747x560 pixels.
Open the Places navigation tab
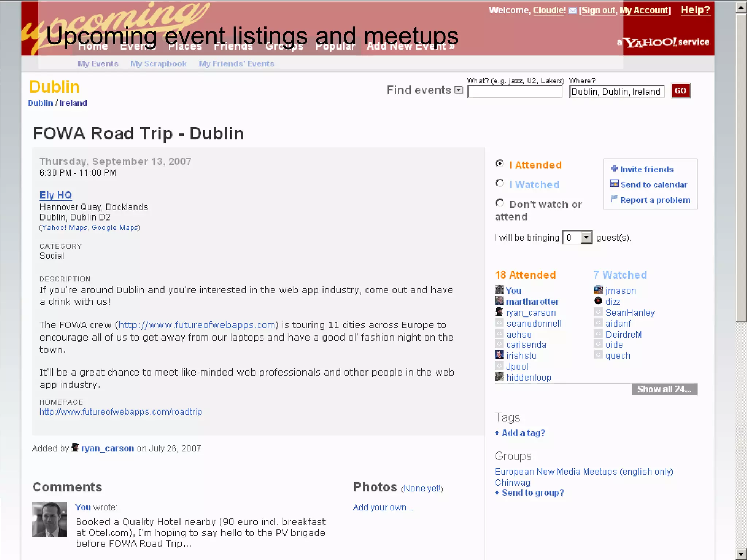(x=185, y=46)
